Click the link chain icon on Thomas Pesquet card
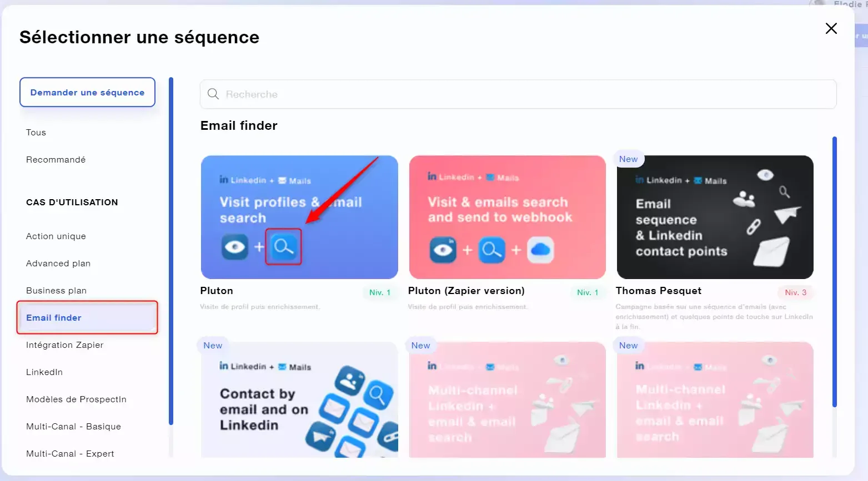Viewport: 868px width, 481px height. (x=754, y=226)
